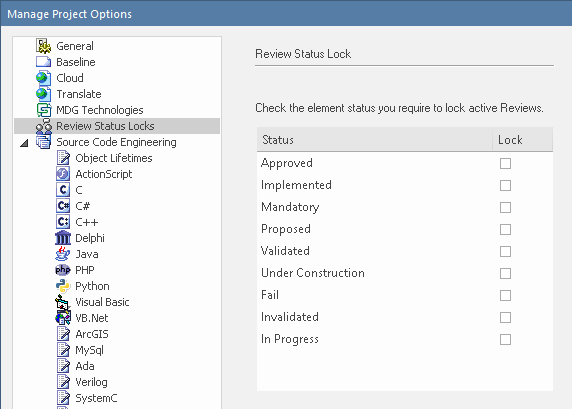Select the Validated status row

point(405,251)
